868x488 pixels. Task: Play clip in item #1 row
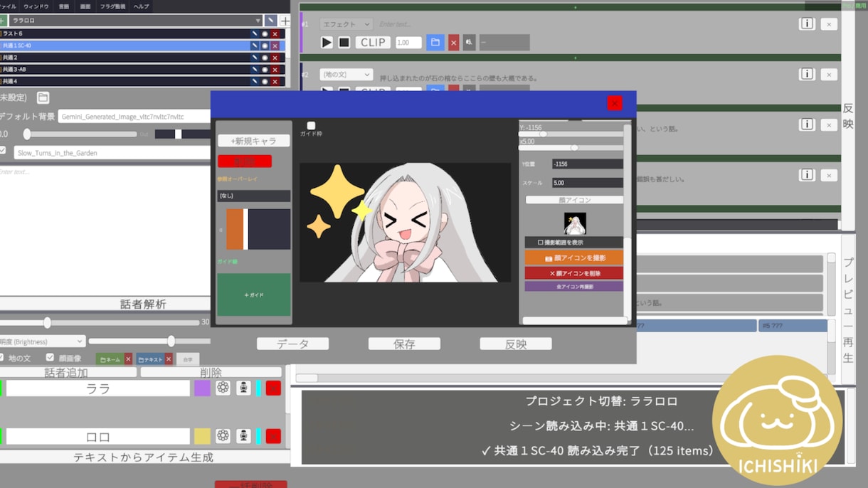[x=327, y=43]
